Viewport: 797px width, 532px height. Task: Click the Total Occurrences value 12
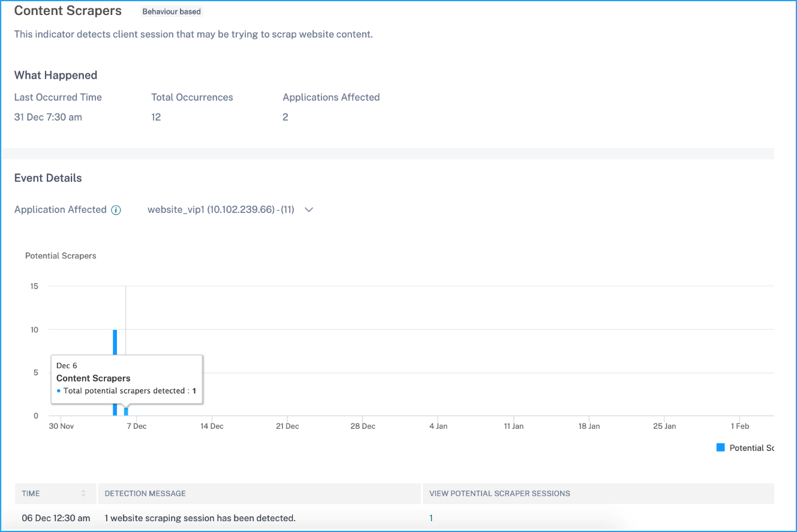156,118
